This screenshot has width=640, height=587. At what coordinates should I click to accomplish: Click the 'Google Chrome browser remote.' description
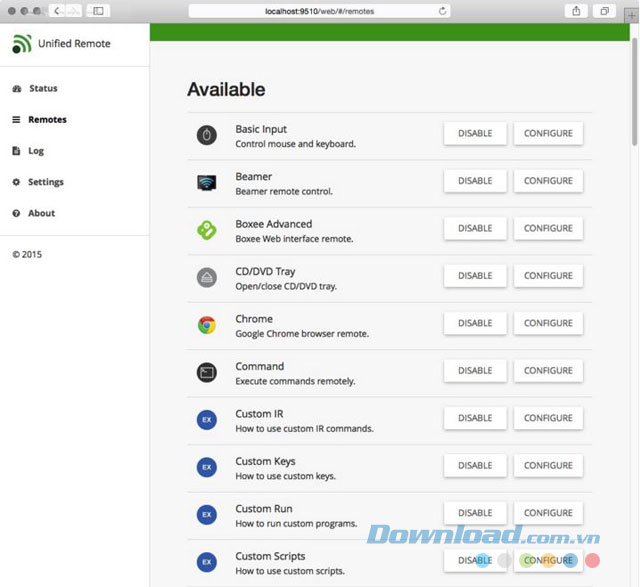tap(302, 334)
